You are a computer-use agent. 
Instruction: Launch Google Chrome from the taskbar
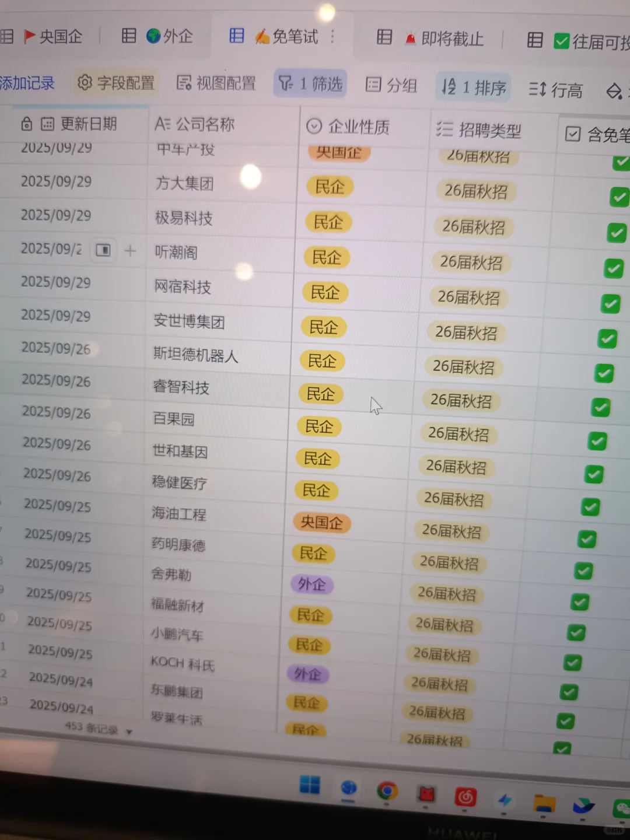tap(387, 791)
